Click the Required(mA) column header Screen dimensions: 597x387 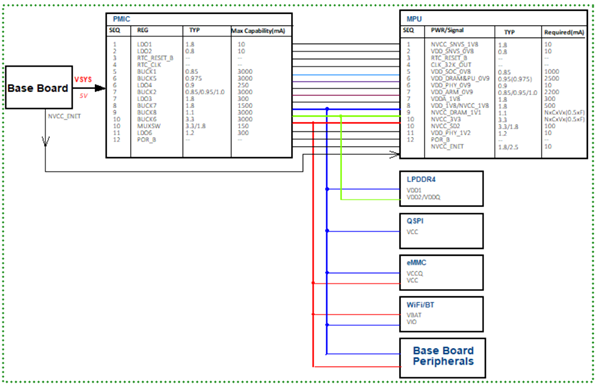coord(564,32)
